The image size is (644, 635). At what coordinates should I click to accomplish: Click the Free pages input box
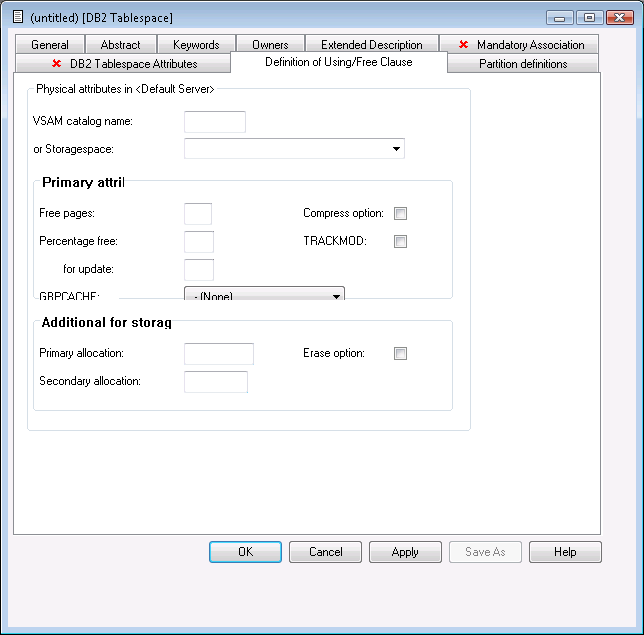(x=198, y=214)
